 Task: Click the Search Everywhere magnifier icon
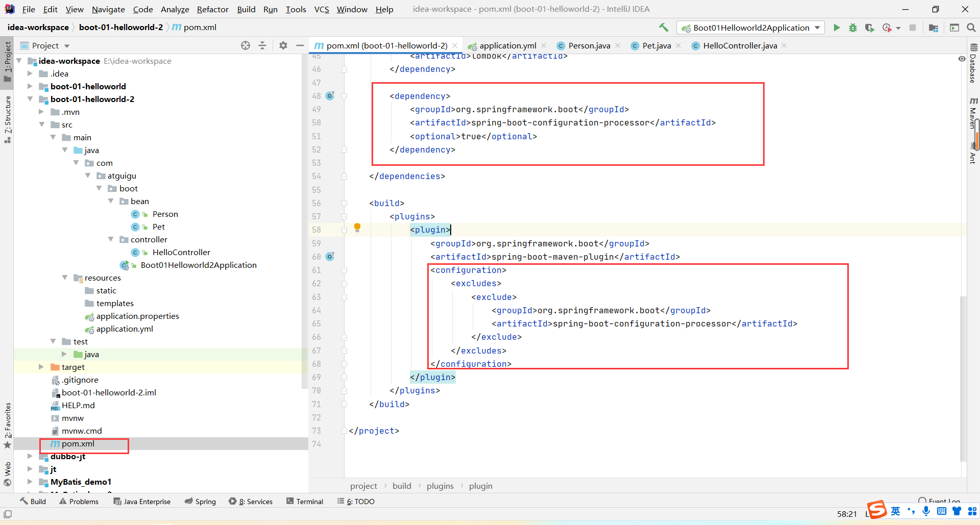coord(971,28)
